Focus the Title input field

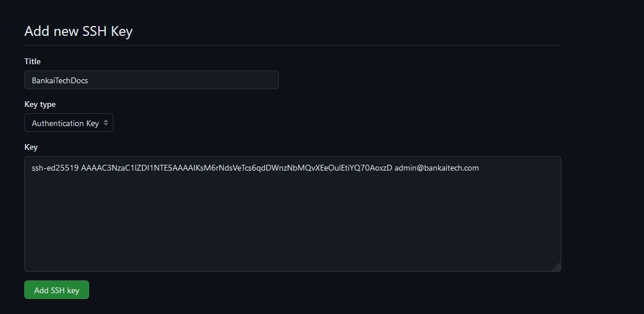tap(151, 80)
